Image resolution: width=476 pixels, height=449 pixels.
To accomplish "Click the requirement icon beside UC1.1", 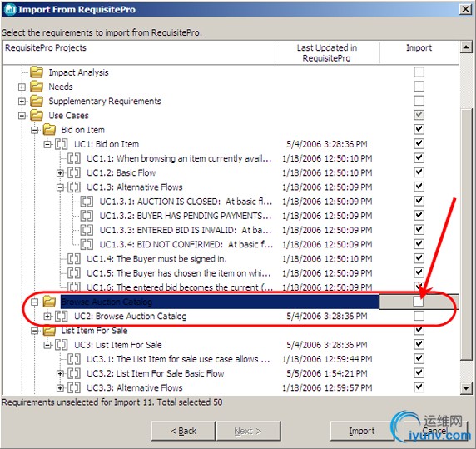I will click(74, 158).
